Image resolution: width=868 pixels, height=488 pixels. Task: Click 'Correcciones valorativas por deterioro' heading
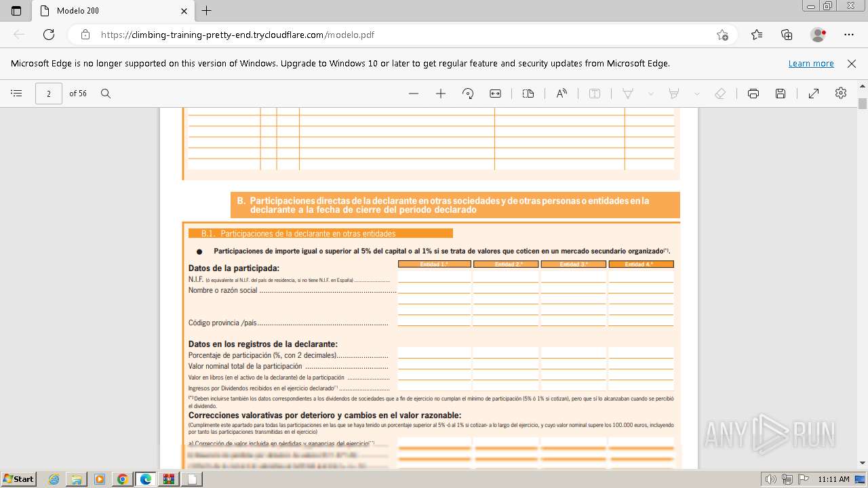coord(325,415)
